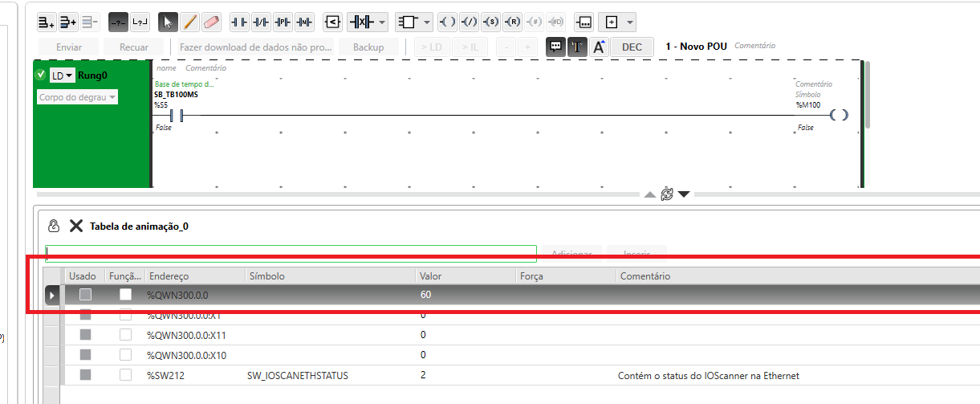Click the delete rung icon

point(91,22)
